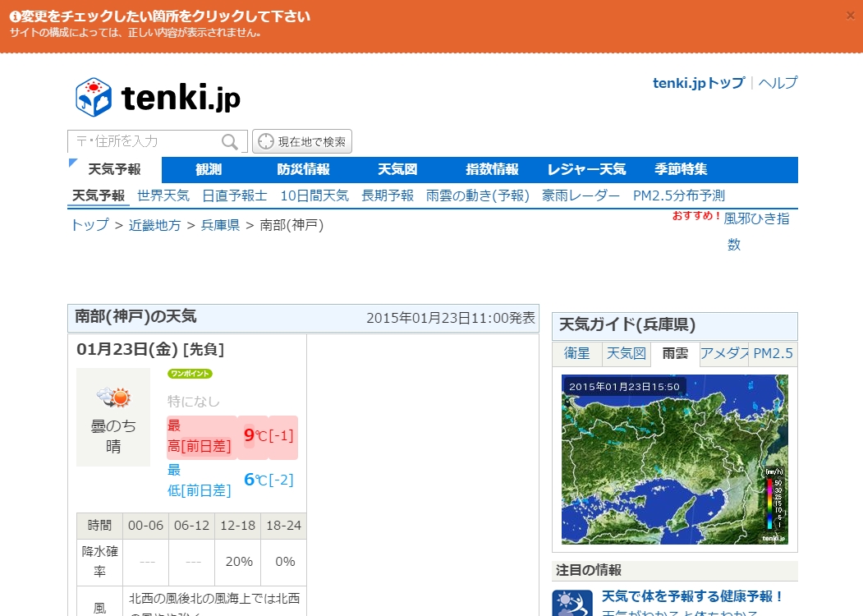Click the 降水確率 row label
Viewport: 863px width, 616px height.
pos(99,562)
